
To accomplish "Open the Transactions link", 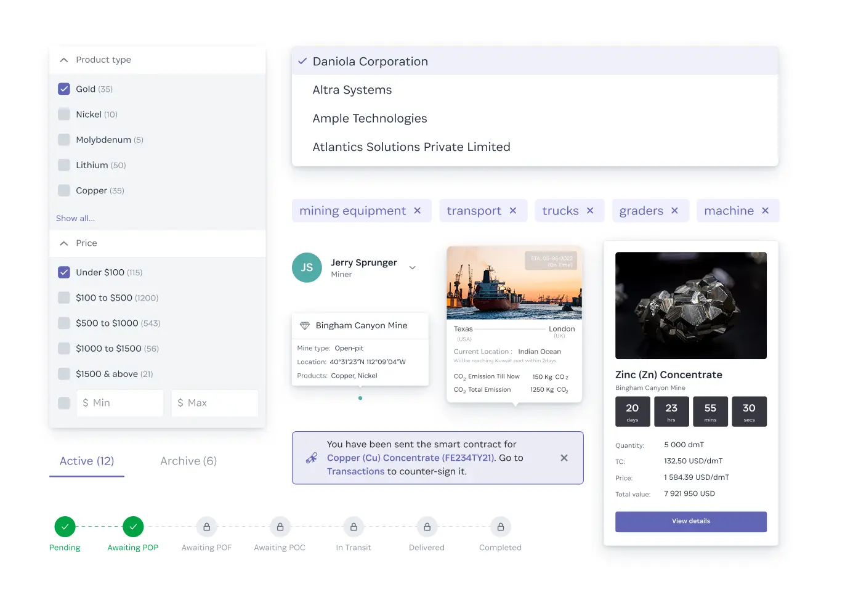I will [355, 471].
